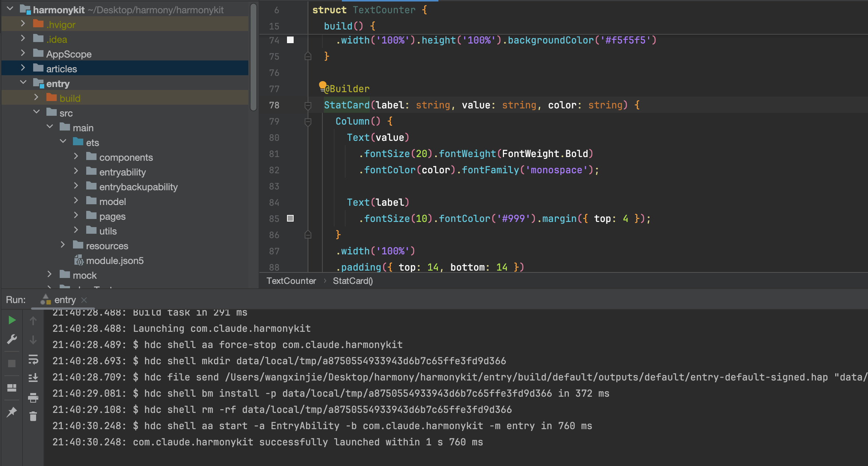Collapse the ets folder
The height and width of the screenshot is (466, 868).
click(63, 142)
